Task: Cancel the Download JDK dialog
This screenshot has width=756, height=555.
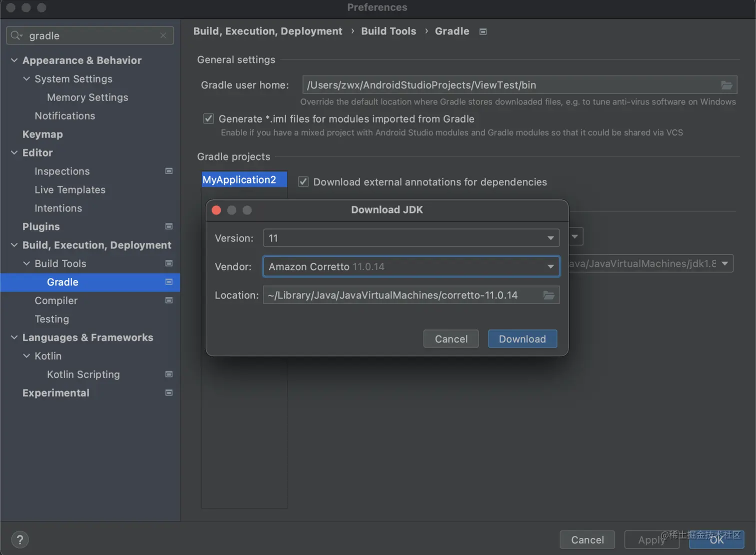Action: pyautogui.click(x=451, y=339)
